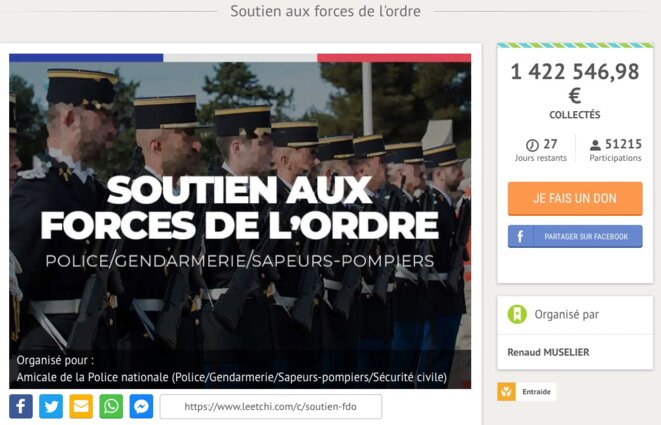The height and width of the screenshot is (425, 661).
Task: Click the 'Soutien aux forces de l'ordre' banner image
Action: pyautogui.click(x=240, y=221)
